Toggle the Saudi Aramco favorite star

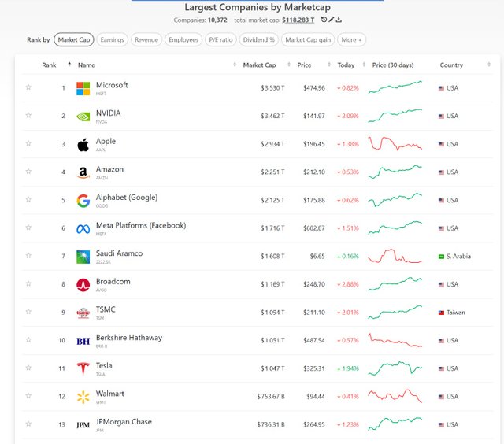(28, 255)
